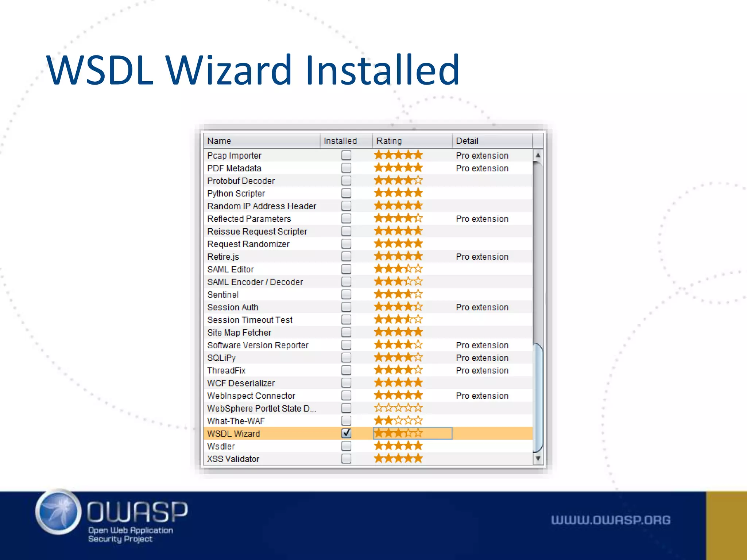Screen dimensions: 747x560
Task: Click the OWASP logo emblem
Action: (58, 512)
